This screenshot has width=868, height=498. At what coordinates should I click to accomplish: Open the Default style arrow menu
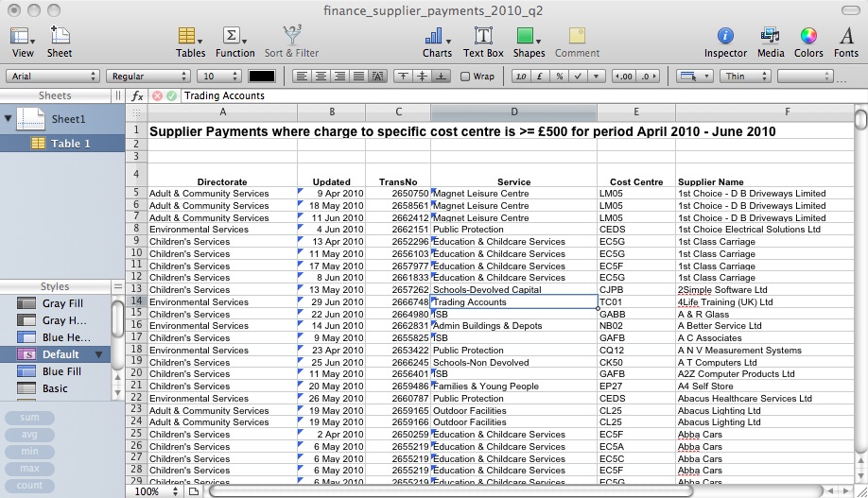click(99, 354)
